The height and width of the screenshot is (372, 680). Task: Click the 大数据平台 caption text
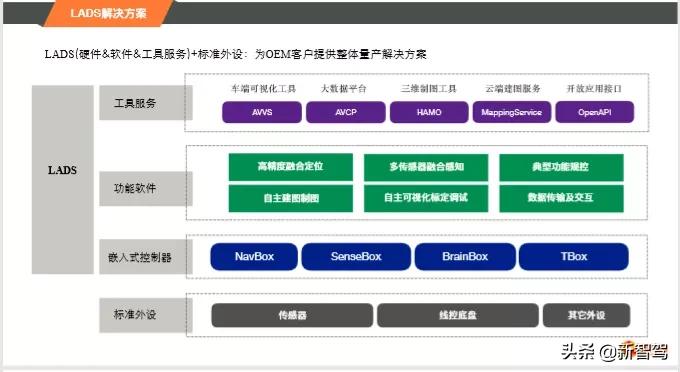343,89
